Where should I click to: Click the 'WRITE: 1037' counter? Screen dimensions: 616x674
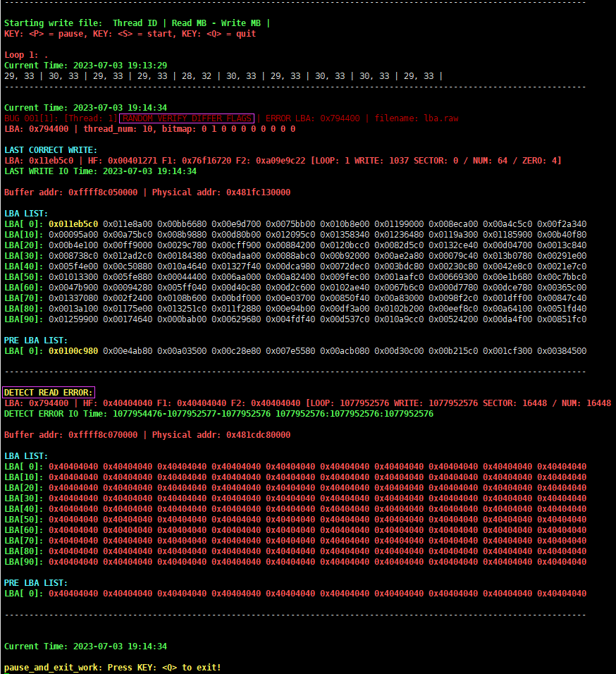click(x=381, y=161)
